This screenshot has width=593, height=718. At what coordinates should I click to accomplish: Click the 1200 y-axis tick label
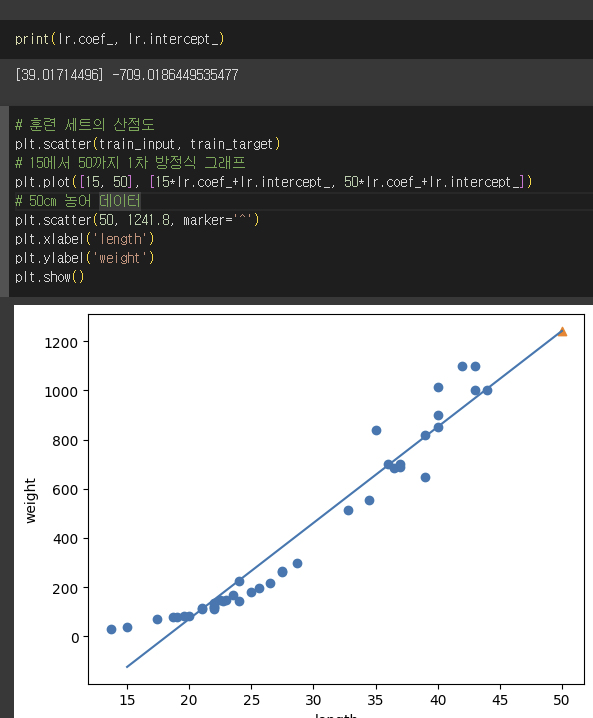pos(61,343)
